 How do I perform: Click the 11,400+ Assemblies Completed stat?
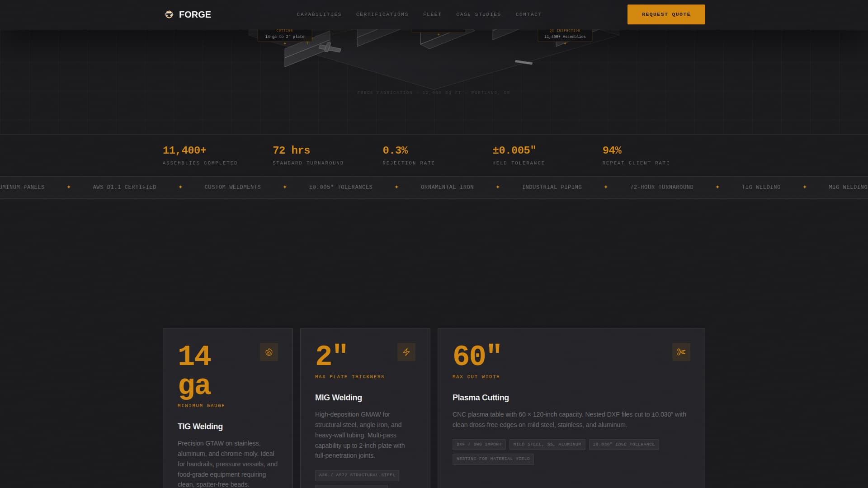coord(199,155)
